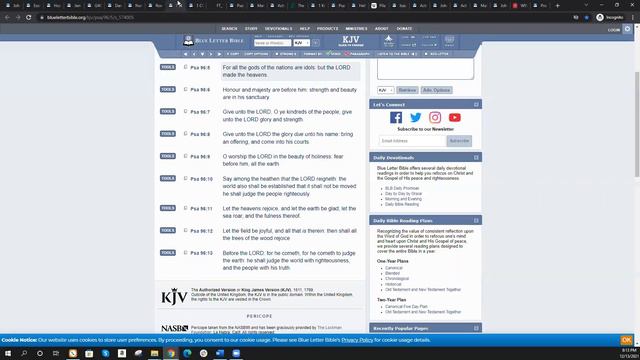Open Skype from the taskbar
Screen dimensions: 640x360
(x=106, y=353)
